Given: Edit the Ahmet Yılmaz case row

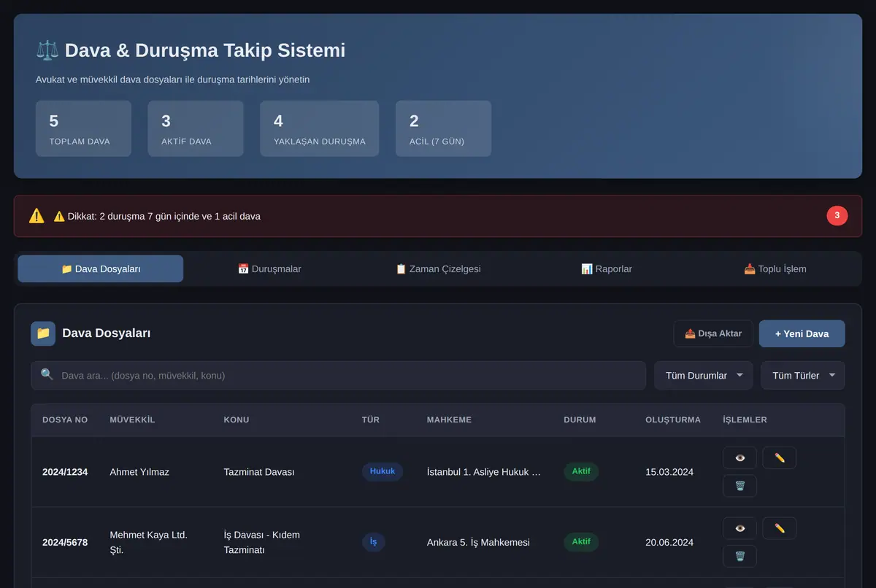Looking at the screenshot, I should coord(779,458).
